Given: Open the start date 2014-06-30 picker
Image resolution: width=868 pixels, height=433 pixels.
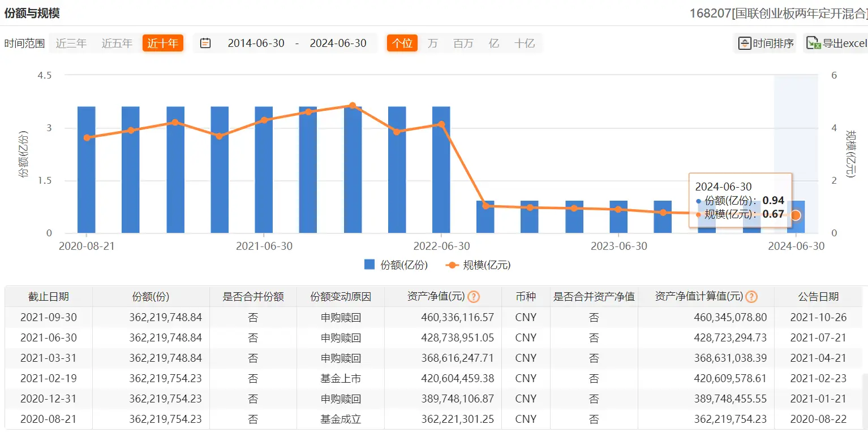Looking at the screenshot, I should (256, 43).
